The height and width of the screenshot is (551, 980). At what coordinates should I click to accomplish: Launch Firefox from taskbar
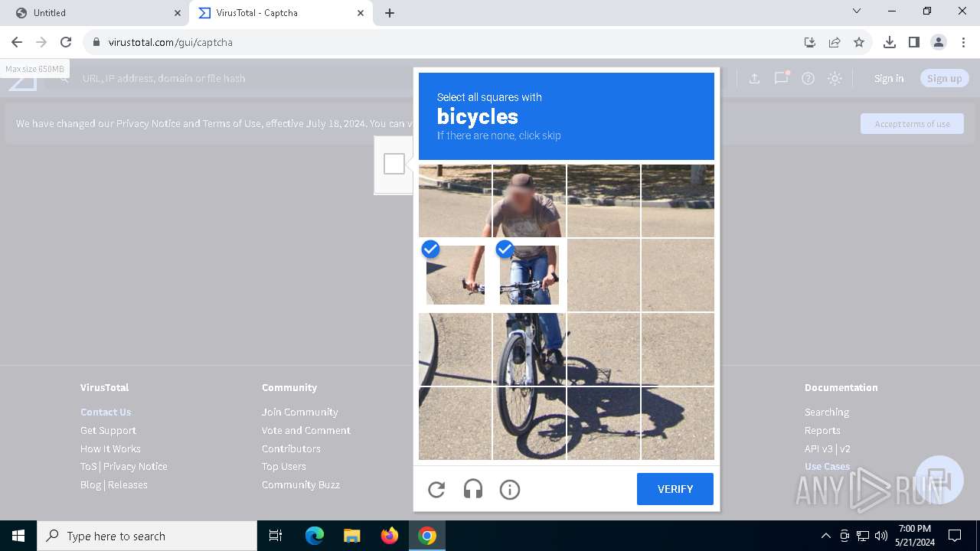(390, 536)
